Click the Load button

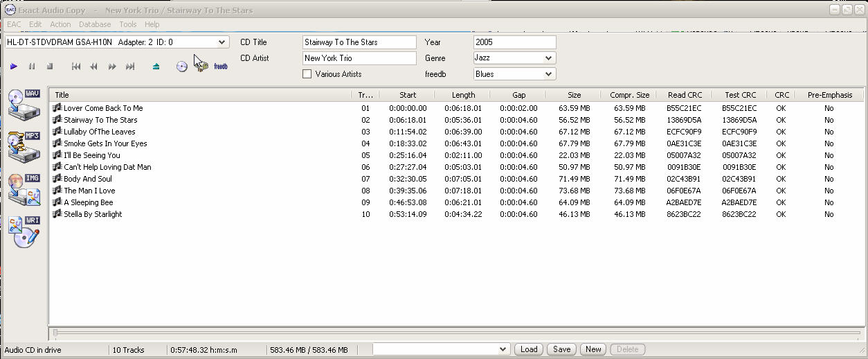[x=529, y=349]
